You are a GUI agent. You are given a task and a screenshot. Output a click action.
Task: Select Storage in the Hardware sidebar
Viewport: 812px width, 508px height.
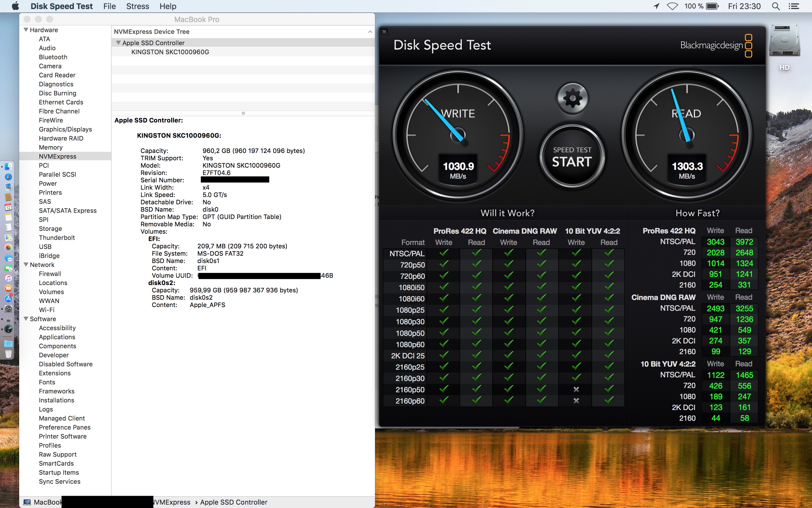click(x=50, y=229)
